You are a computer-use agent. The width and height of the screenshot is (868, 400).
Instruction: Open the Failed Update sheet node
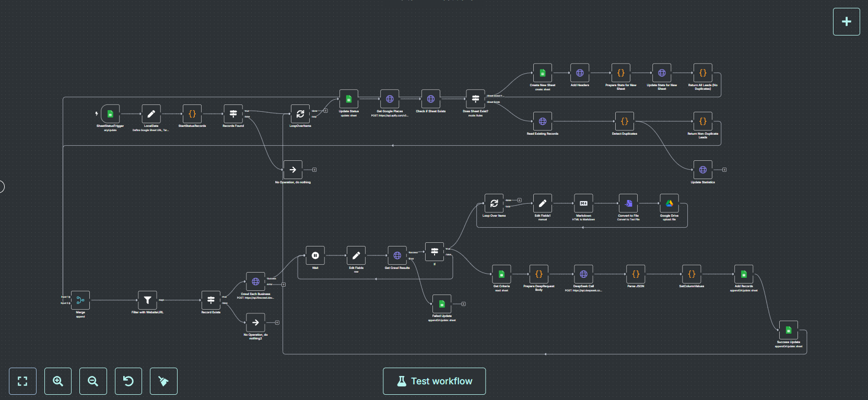click(x=442, y=304)
